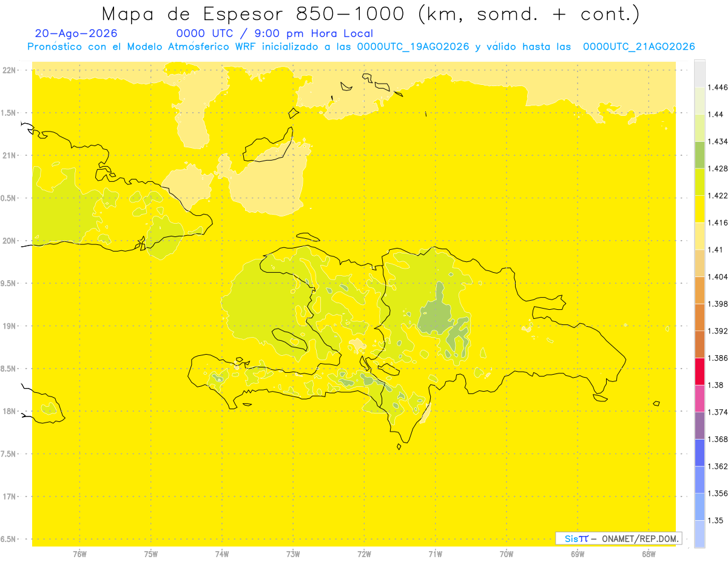Click the '1.428' colorbar value
Image resolution: width=728 pixels, height=562 pixels.
pos(717,169)
